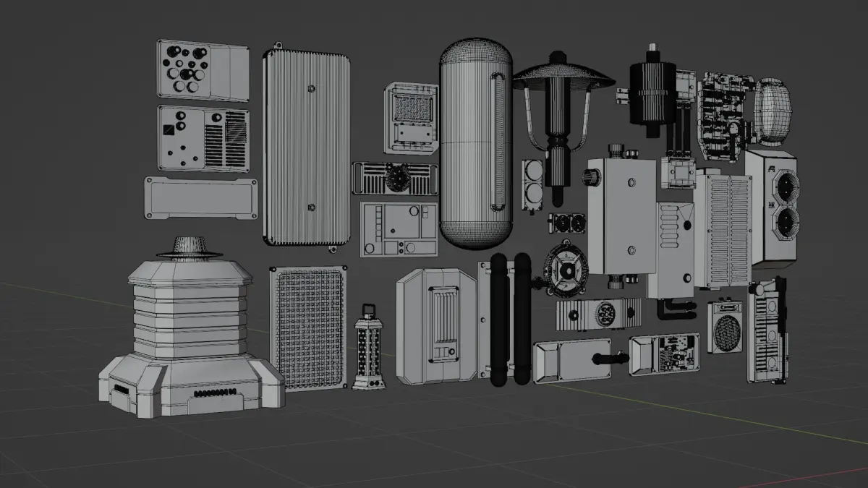Image resolution: width=868 pixels, height=488 pixels.
Task: Select the flat rounded plate with corner bolts
Action: pos(201,197)
